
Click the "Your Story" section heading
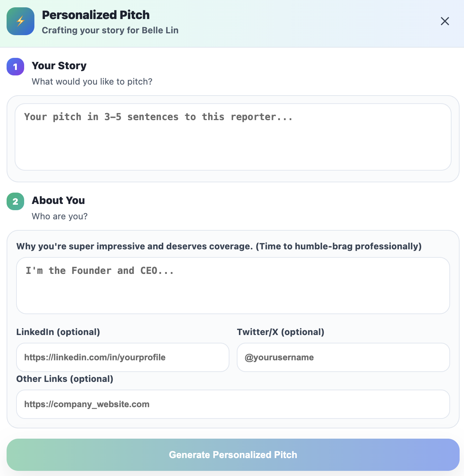pos(59,66)
